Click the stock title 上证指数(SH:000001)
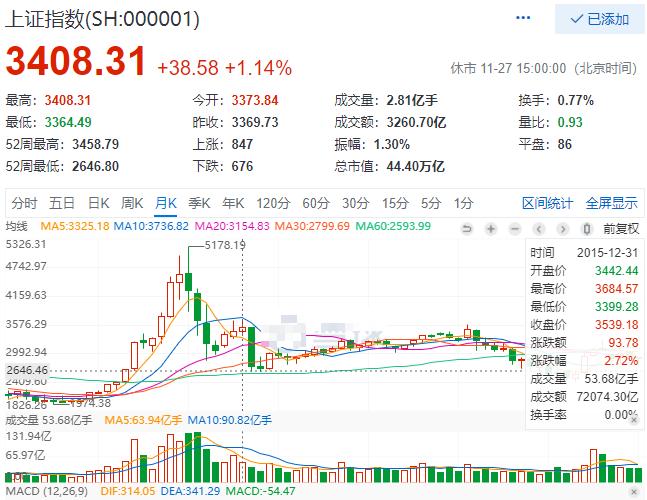647x500 pixels. tap(102, 19)
